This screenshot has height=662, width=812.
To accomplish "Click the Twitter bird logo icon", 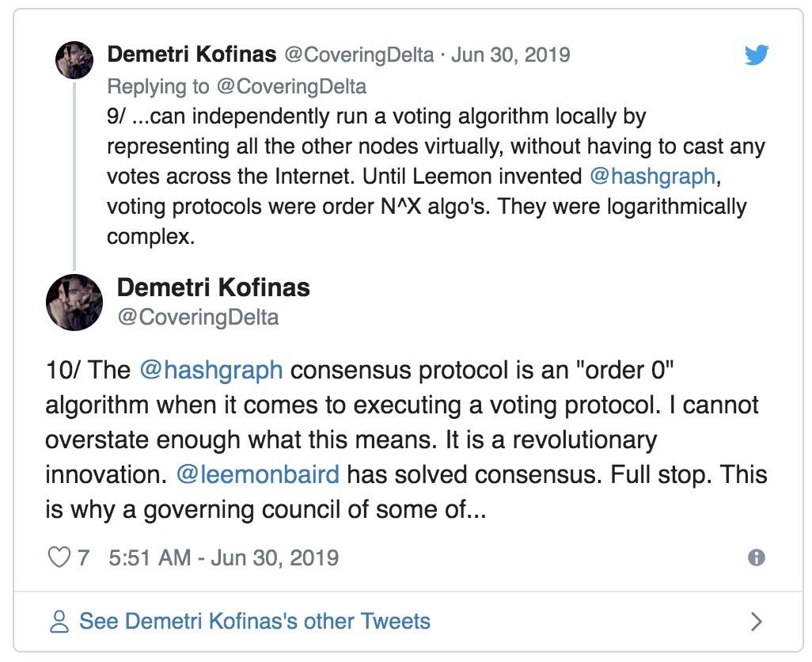I will (757, 55).
